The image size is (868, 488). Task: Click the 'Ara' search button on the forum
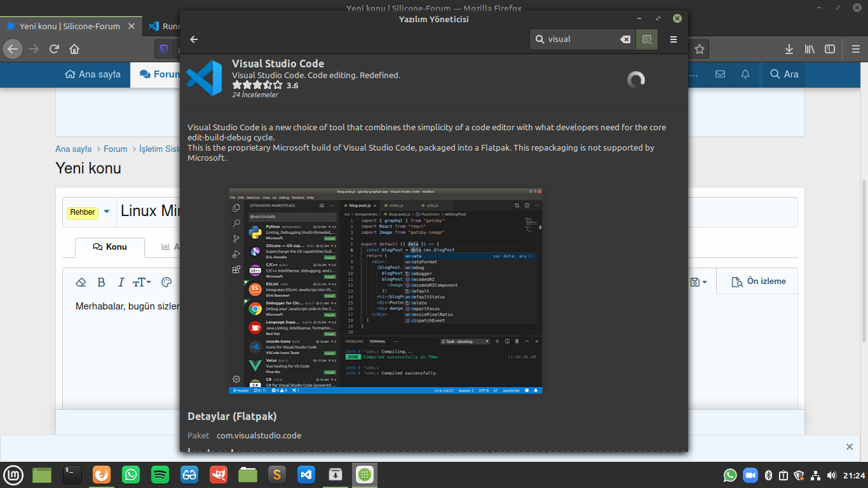(784, 74)
